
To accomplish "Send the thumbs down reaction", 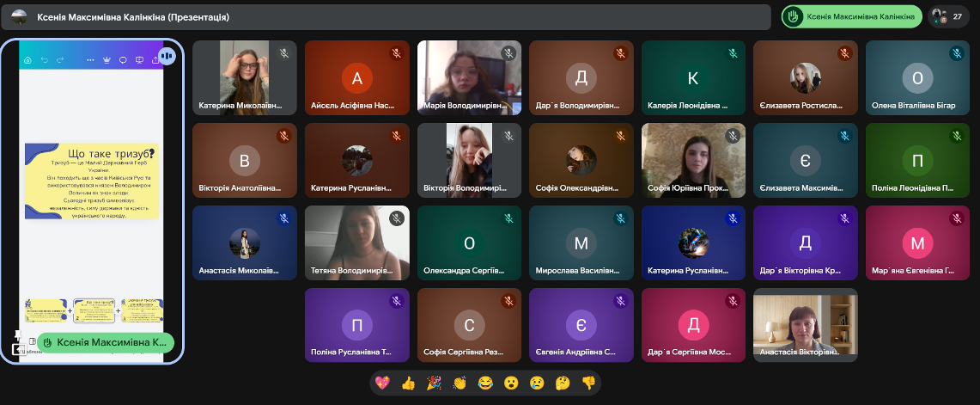I will point(588,383).
